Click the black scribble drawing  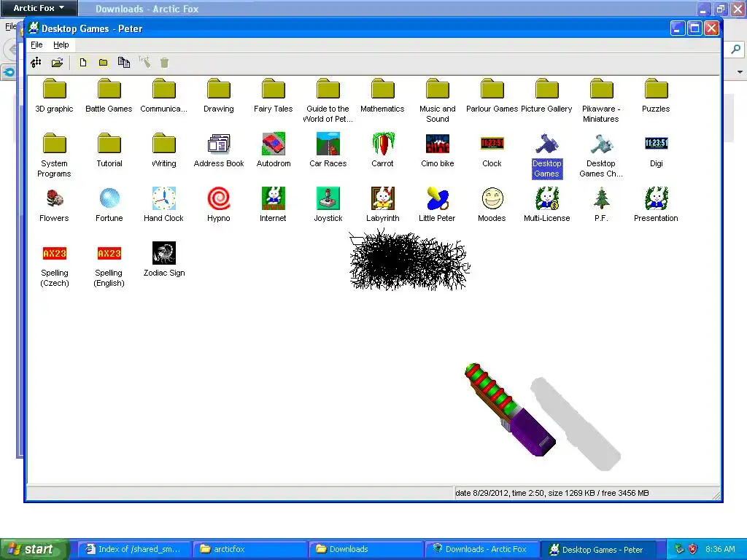click(409, 260)
